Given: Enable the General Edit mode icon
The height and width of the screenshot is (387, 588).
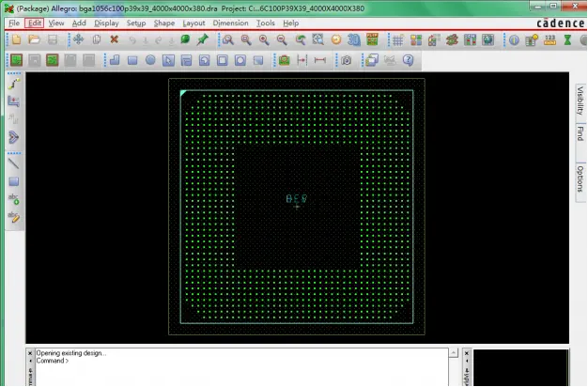Looking at the screenshot, I should [16, 60].
